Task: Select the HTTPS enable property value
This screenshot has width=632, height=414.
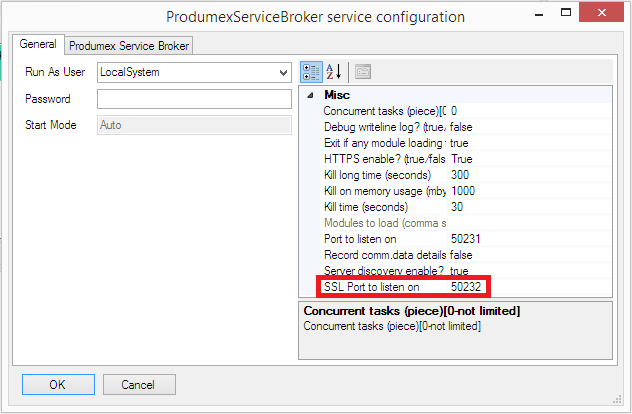Action: 529,159
